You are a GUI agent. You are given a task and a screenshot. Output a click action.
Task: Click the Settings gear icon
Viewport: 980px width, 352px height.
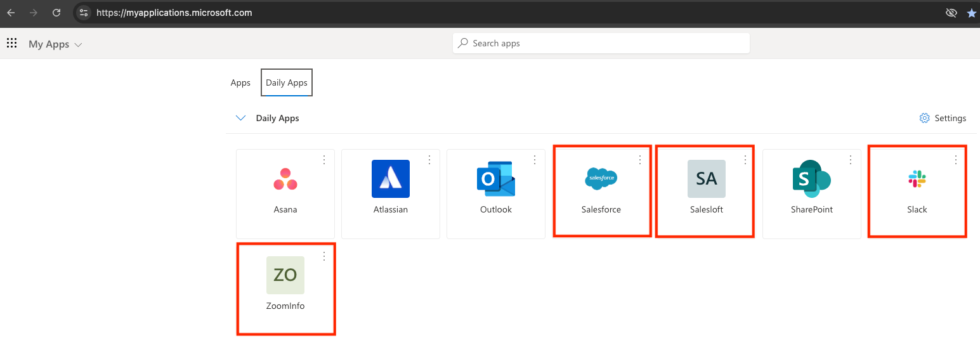coord(924,118)
